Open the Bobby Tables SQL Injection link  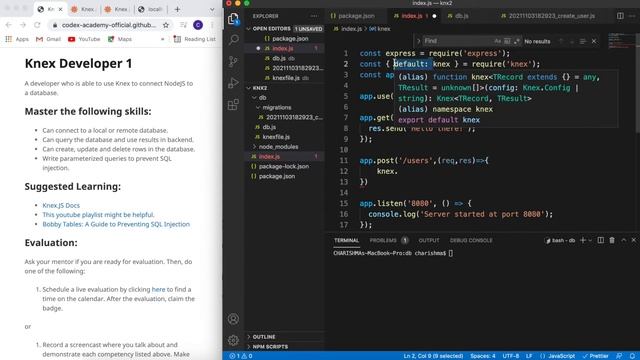coord(116,224)
